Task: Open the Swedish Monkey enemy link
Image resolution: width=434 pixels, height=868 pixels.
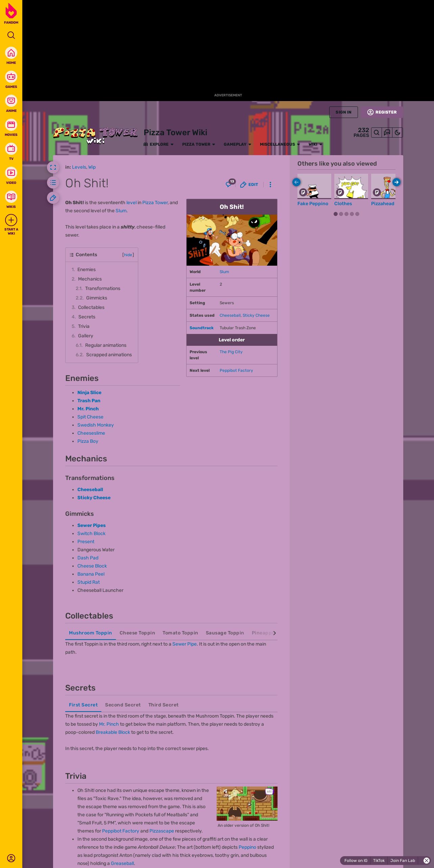Action: (x=96, y=425)
